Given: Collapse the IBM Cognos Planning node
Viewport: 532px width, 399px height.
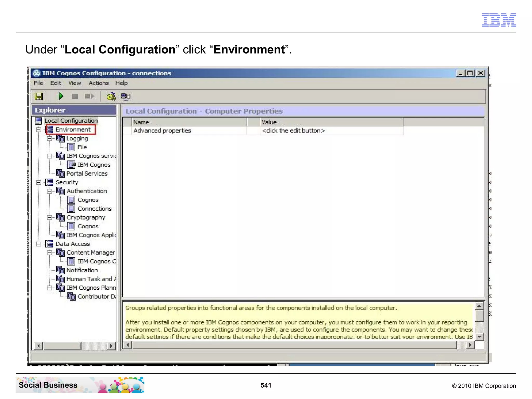Looking at the screenshot, I should 49,288.
